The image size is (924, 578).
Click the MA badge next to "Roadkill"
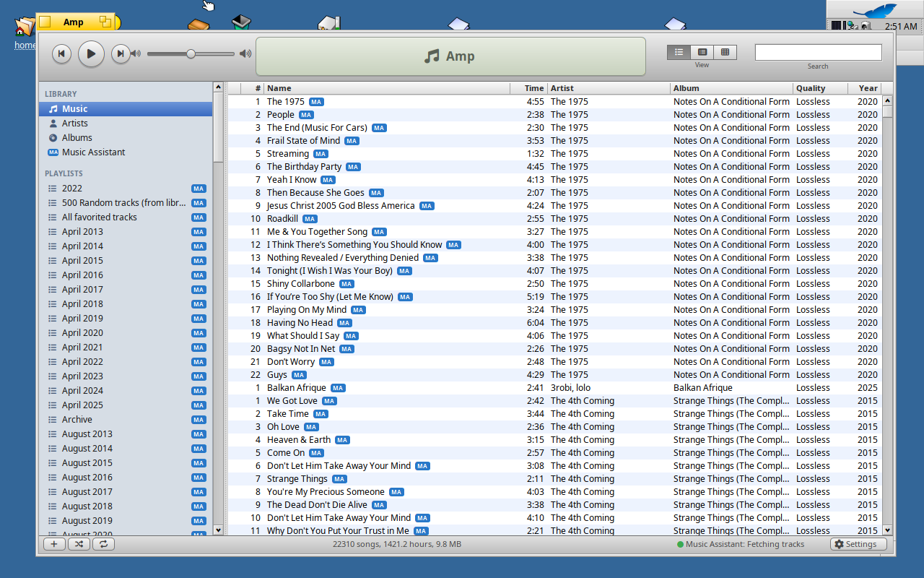(310, 219)
